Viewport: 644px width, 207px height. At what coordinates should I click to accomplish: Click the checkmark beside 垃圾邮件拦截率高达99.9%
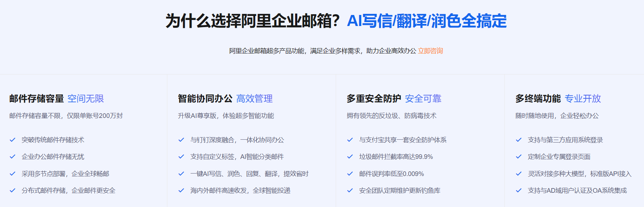[350, 156]
